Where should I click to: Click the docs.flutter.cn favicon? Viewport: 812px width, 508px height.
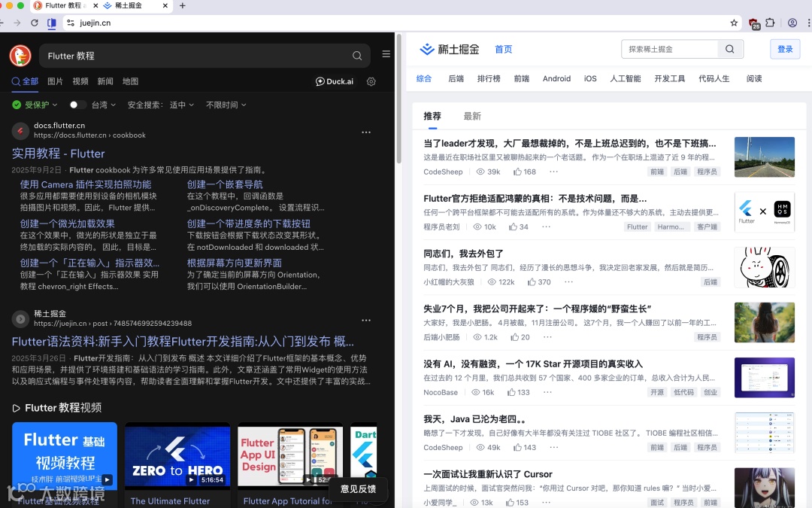coord(20,131)
